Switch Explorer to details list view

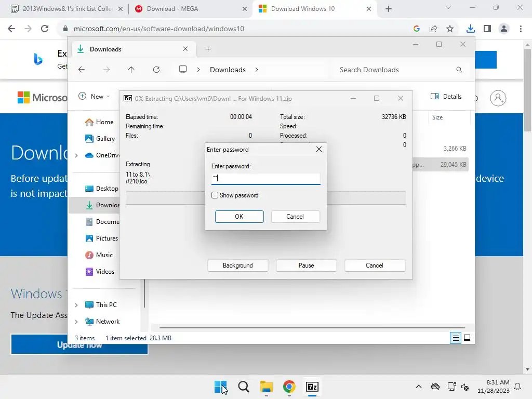456,338
